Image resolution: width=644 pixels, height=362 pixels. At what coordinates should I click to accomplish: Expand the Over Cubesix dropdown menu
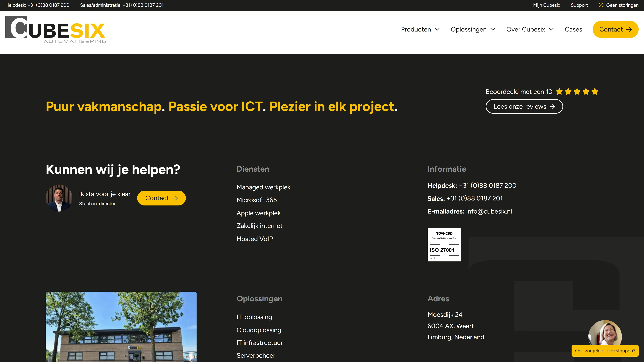530,29
